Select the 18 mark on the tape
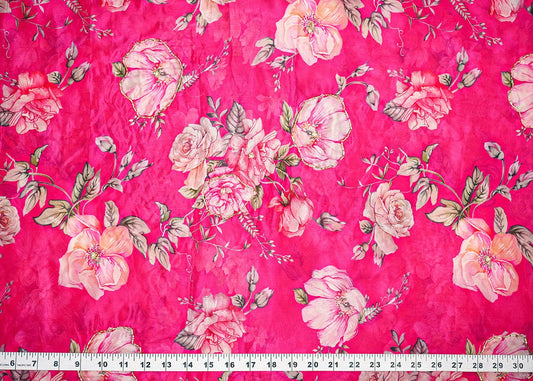 (x=272, y=364)
